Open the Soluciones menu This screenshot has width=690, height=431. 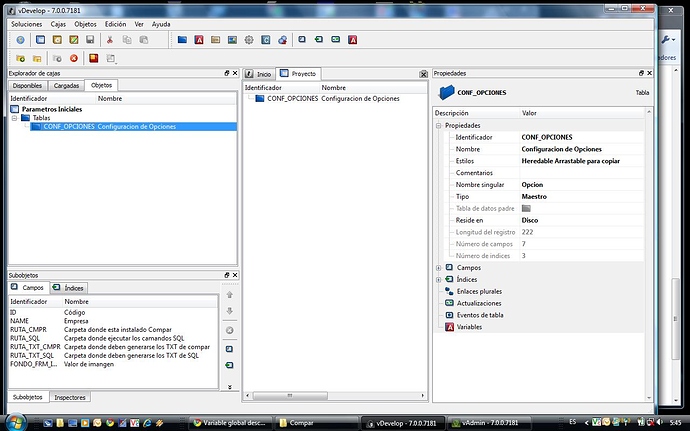click(26, 23)
